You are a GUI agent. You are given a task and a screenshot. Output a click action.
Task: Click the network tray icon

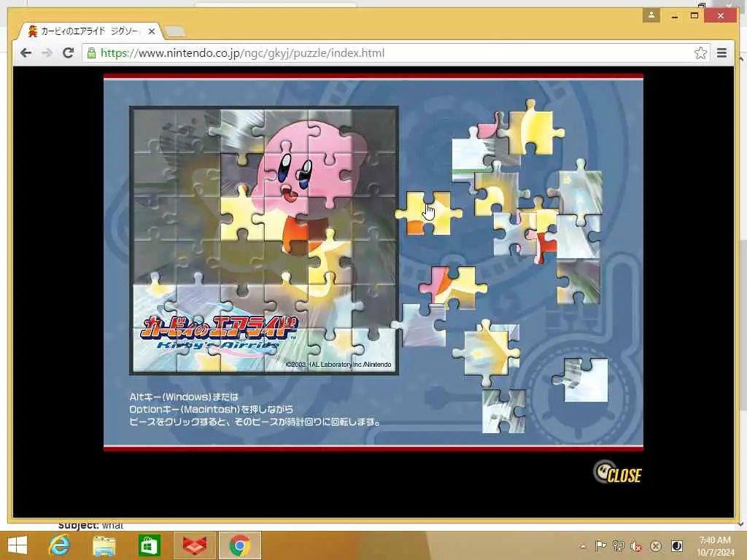tap(619, 545)
